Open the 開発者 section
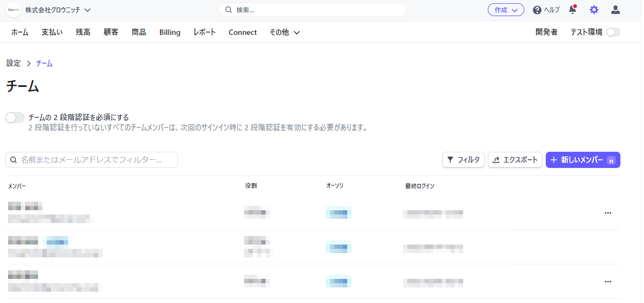Viewport: 644px width, 303px height. click(546, 32)
